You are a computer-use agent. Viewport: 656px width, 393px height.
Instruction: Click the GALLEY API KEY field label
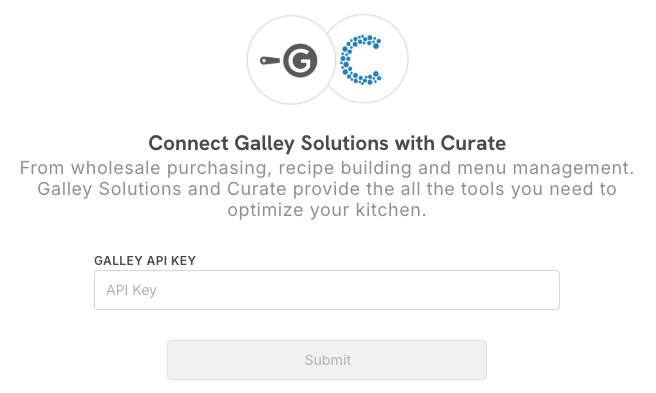pyautogui.click(x=145, y=261)
